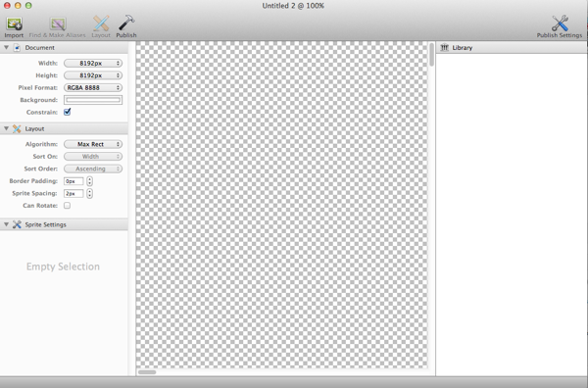Click the Document section title
The width and height of the screenshot is (588, 388).
tap(40, 48)
